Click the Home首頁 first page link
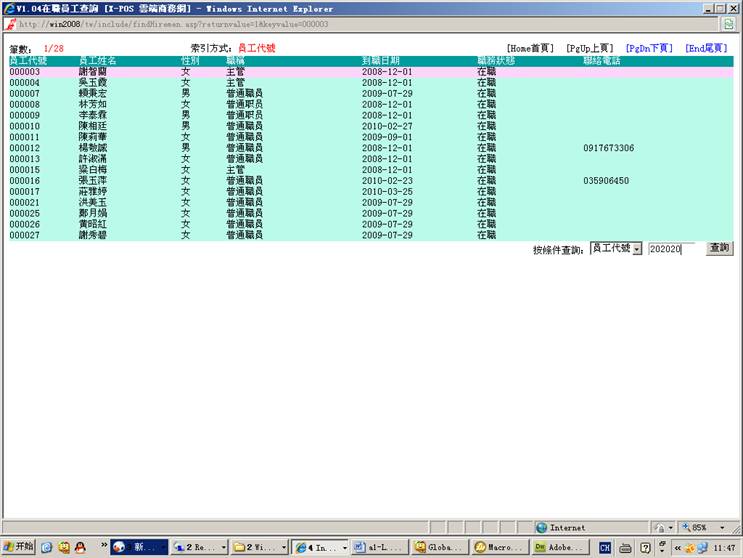743x558 pixels. point(529,48)
